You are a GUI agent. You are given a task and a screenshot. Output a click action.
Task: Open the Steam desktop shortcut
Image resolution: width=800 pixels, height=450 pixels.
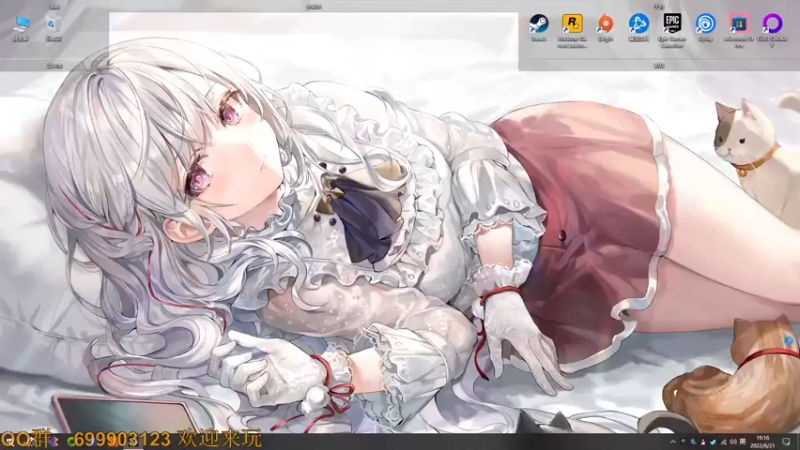538,24
